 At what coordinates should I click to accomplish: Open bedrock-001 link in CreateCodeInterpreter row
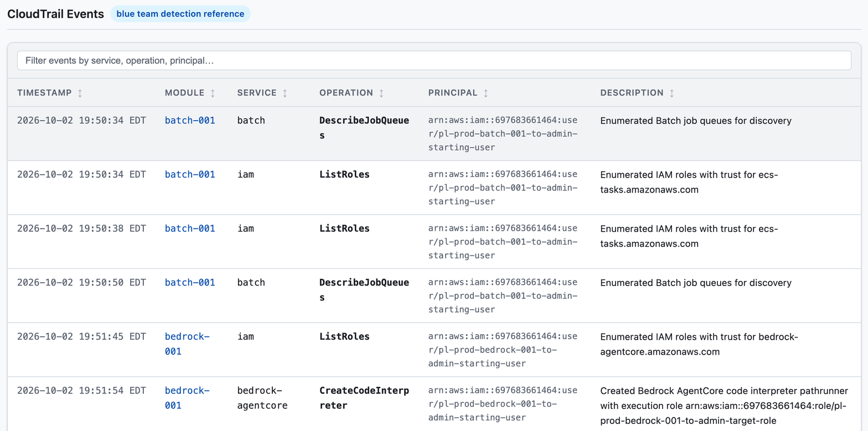(x=187, y=398)
